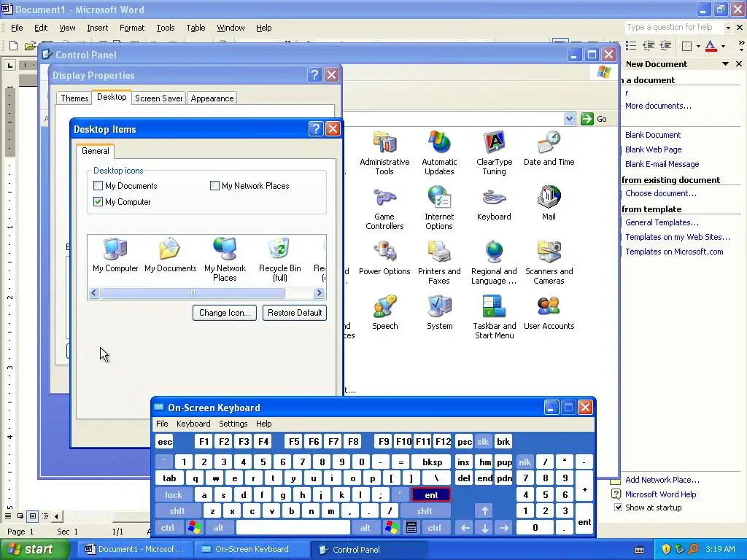The image size is (747, 560).
Task: Open Date and Time icon
Action: pos(549,149)
